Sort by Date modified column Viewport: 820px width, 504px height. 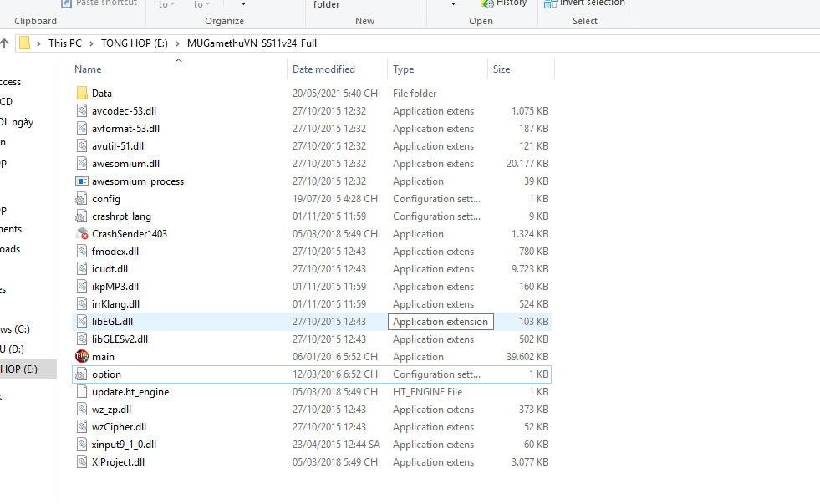[x=323, y=69]
